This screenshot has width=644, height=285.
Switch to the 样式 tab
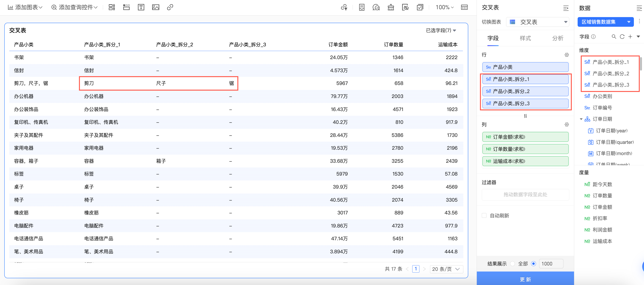pos(525,38)
